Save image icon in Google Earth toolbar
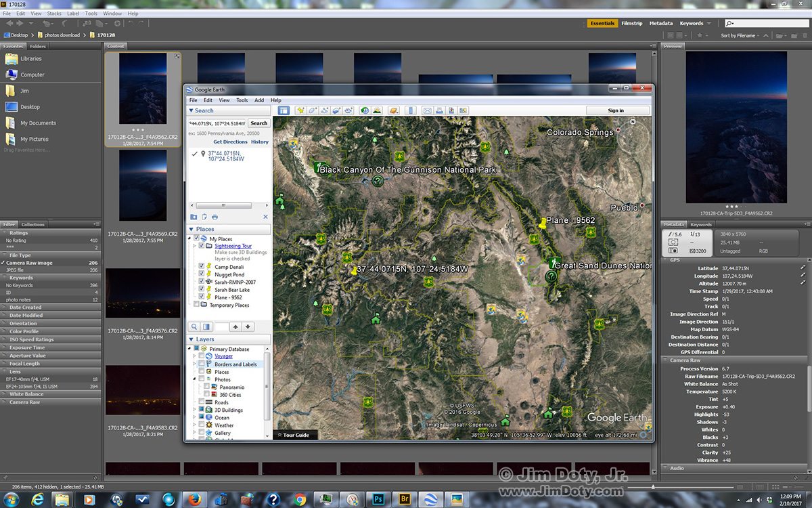The height and width of the screenshot is (508, 812). pos(451,110)
